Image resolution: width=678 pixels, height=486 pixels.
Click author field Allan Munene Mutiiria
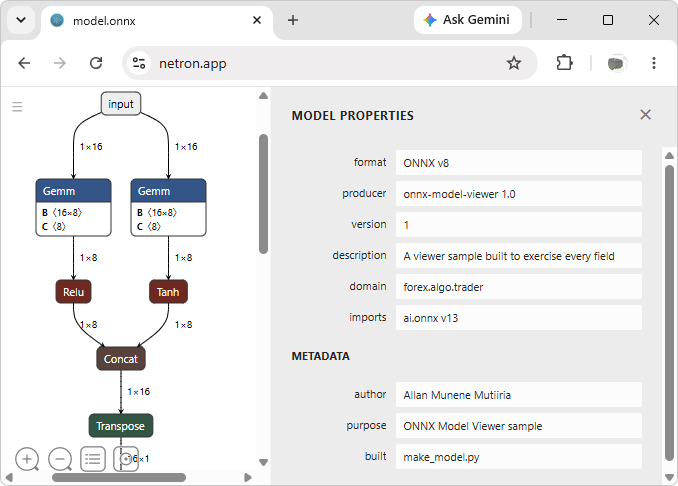coord(518,395)
